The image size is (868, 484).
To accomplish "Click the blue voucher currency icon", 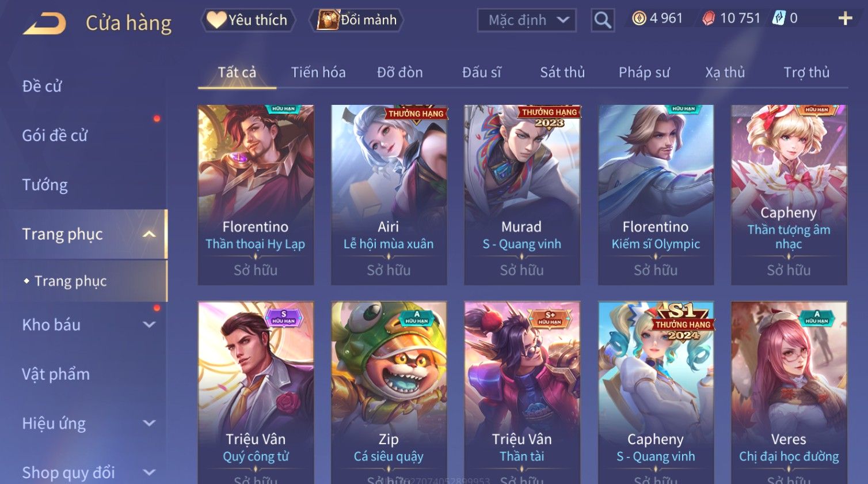I will [779, 18].
